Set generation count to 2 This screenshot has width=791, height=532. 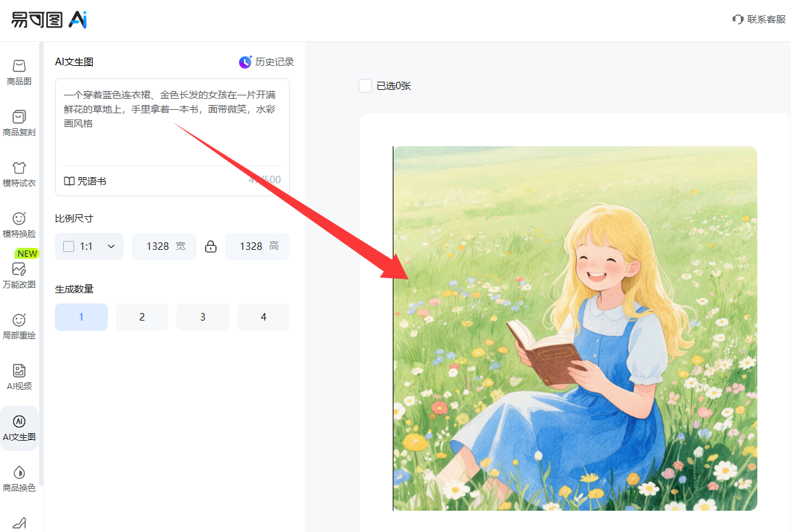click(141, 316)
